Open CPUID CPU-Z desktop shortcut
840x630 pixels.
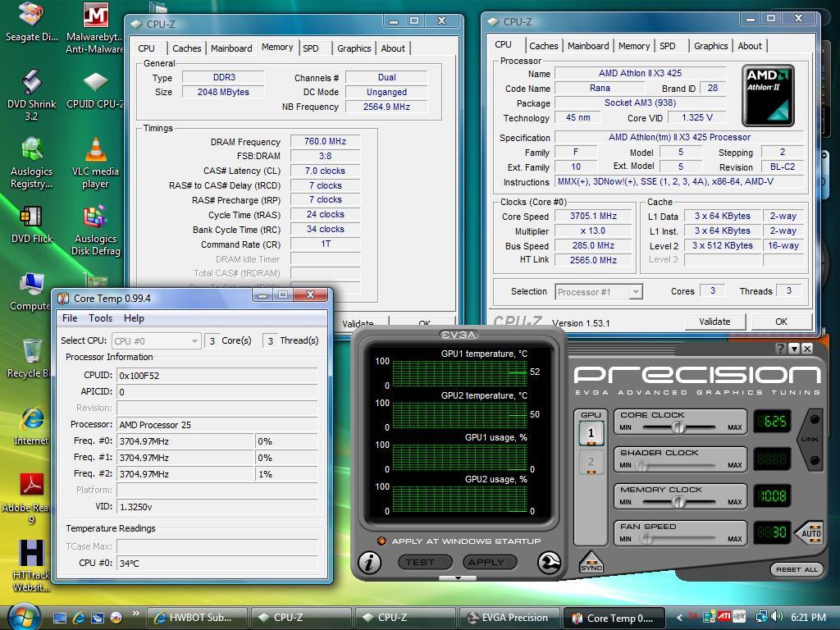pos(95,89)
